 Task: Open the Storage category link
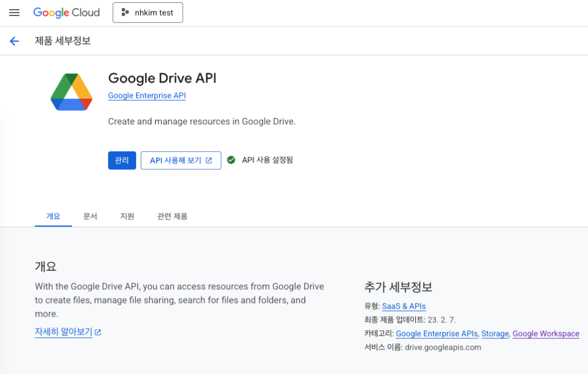(x=495, y=334)
